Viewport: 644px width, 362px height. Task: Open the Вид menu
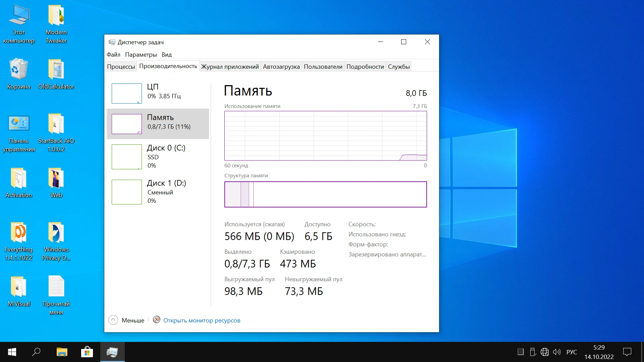point(166,55)
